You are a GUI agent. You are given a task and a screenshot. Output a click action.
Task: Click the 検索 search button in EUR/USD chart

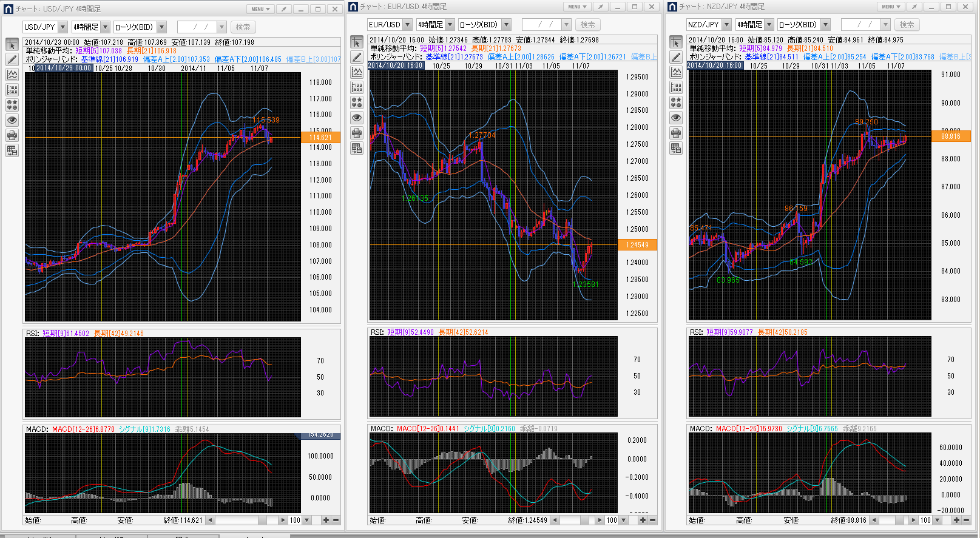(587, 25)
